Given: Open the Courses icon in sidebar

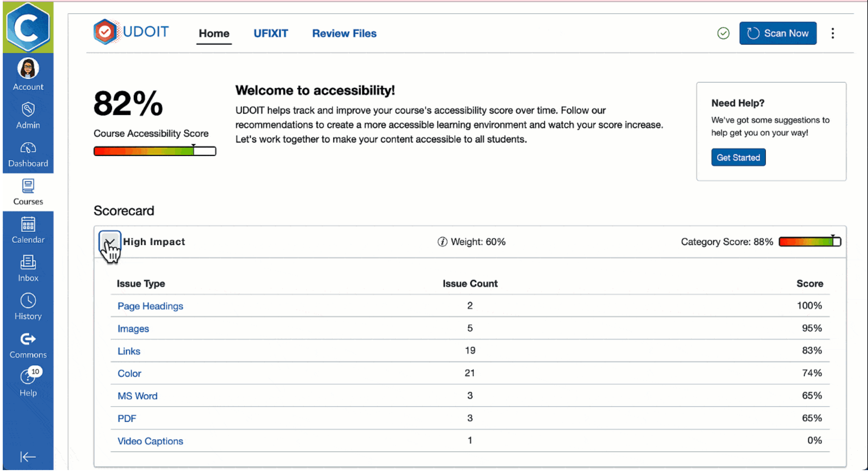Looking at the screenshot, I should [28, 186].
